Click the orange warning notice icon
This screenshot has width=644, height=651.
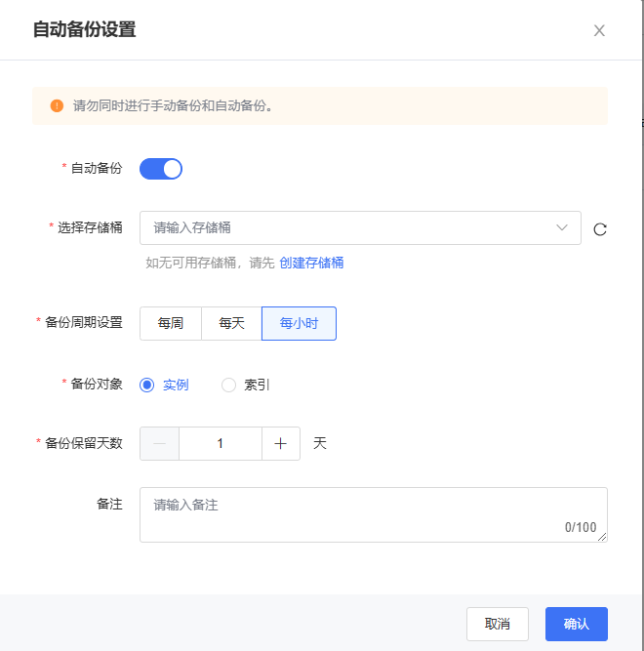[x=57, y=105]
